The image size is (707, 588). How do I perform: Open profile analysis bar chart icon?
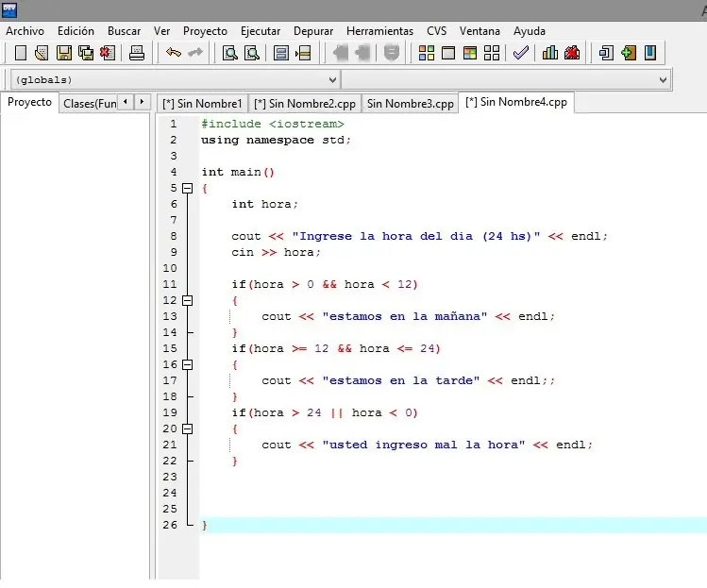point(550,53)
